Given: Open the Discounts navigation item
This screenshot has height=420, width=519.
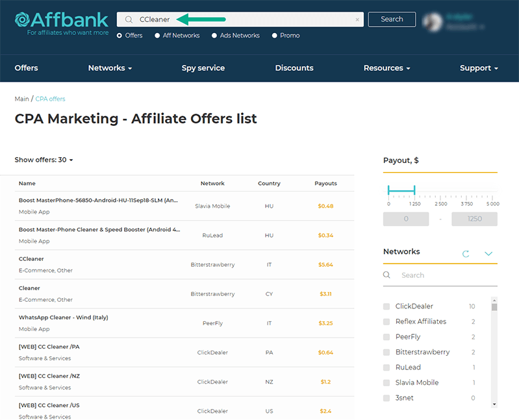Looking at the screenshot, I should click(294, 68).
